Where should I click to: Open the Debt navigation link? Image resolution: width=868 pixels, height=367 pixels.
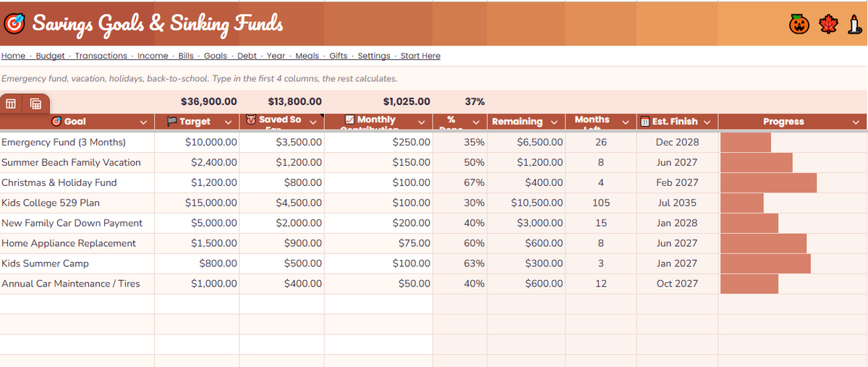[x=247, y=56]
